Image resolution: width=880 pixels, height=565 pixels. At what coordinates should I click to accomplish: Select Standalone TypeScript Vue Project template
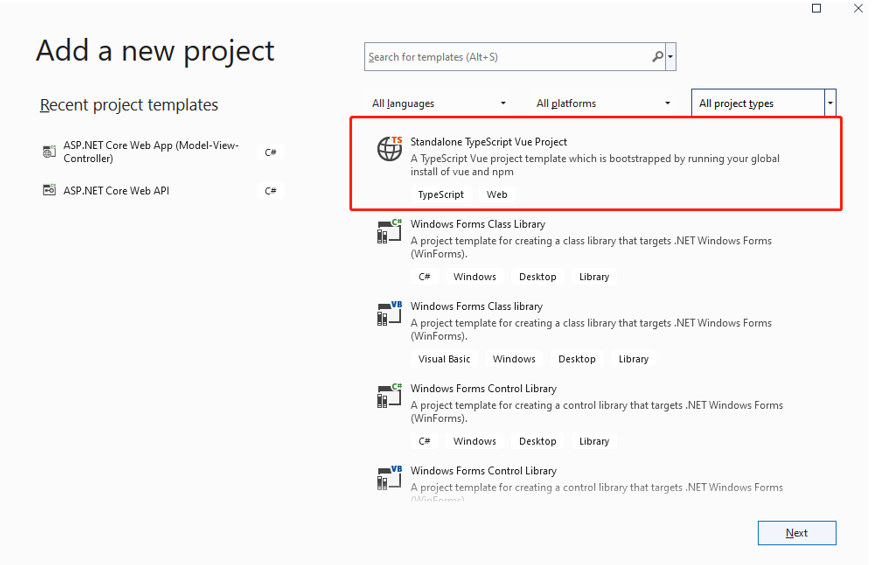[x=596, y=164]
